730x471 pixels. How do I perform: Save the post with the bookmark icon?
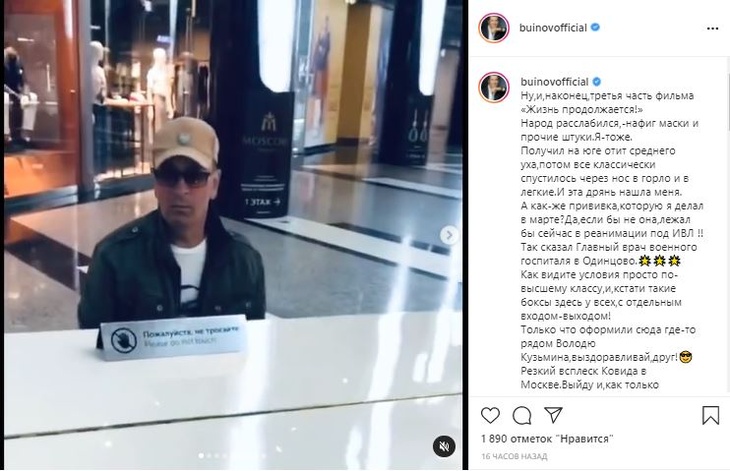click(x=710, y=415)
